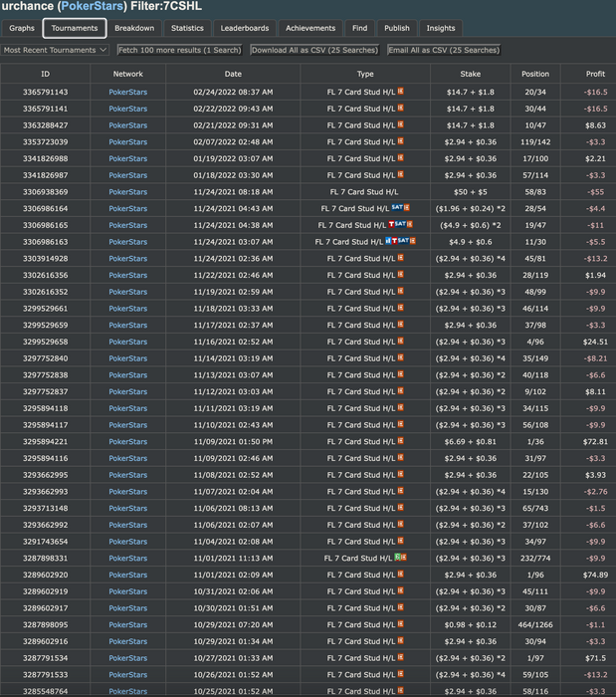The width and height of the screenshot is (616, 697).
Task: Click the orange icon in row 3295894221
Action: pyautogui.click(x=401, y=441)
